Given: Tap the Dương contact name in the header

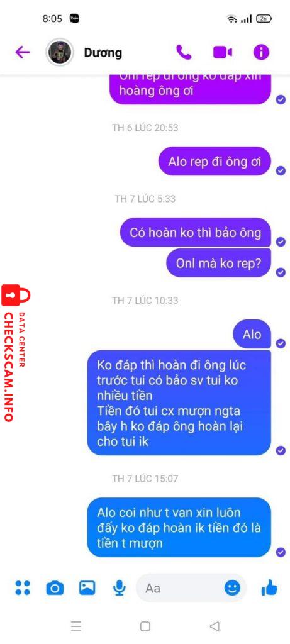Looking at the screenshot, I should [x=103, y=53].
